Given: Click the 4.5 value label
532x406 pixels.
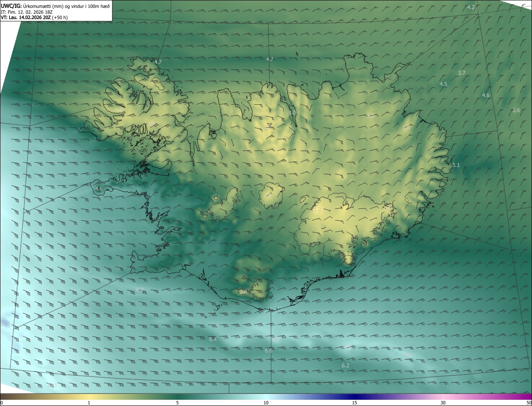Looking at the screenshot, I should tap(443, 84).
